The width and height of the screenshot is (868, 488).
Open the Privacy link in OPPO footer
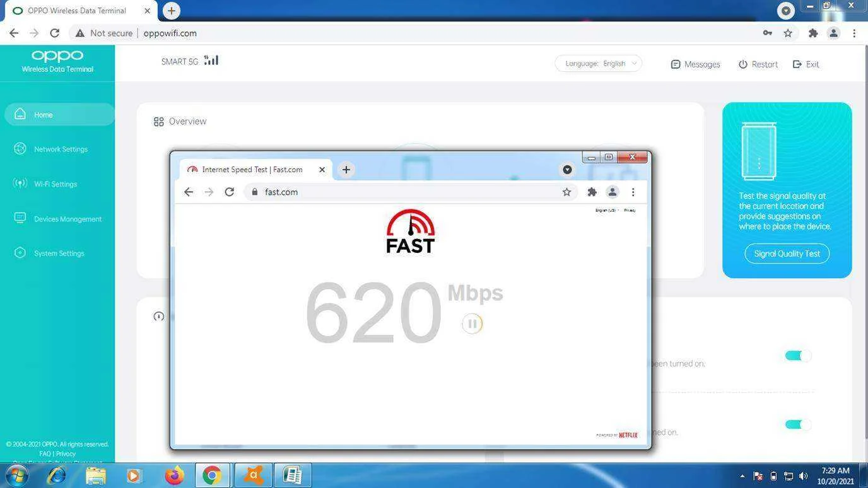point(66,453)
